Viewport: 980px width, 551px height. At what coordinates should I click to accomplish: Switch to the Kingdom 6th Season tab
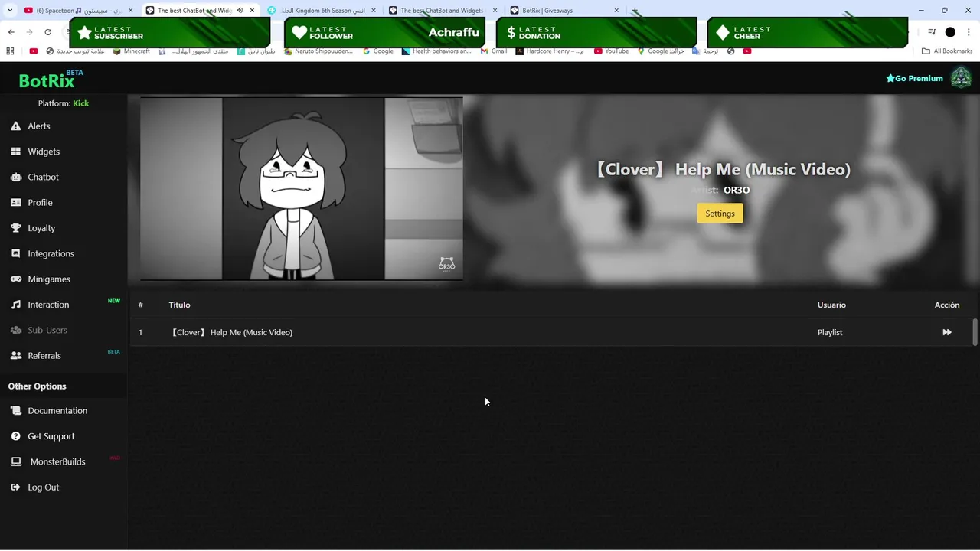322,11
